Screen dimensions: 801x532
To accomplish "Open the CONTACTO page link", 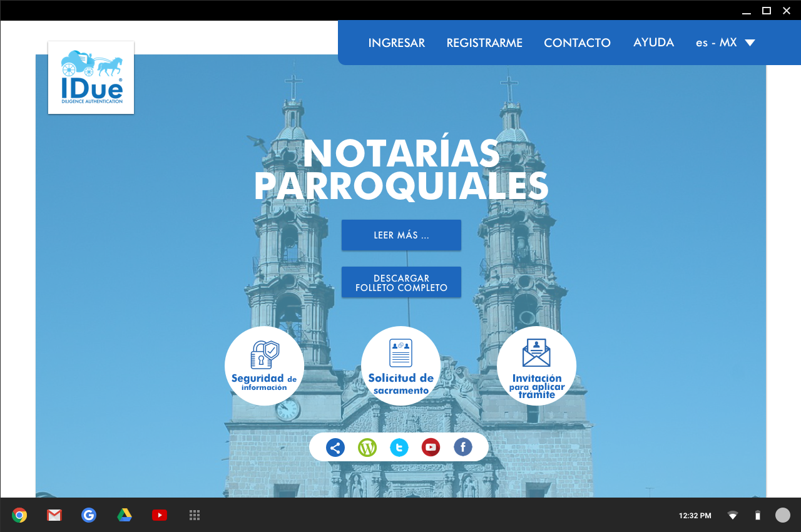I will click(x=577, y=43).
